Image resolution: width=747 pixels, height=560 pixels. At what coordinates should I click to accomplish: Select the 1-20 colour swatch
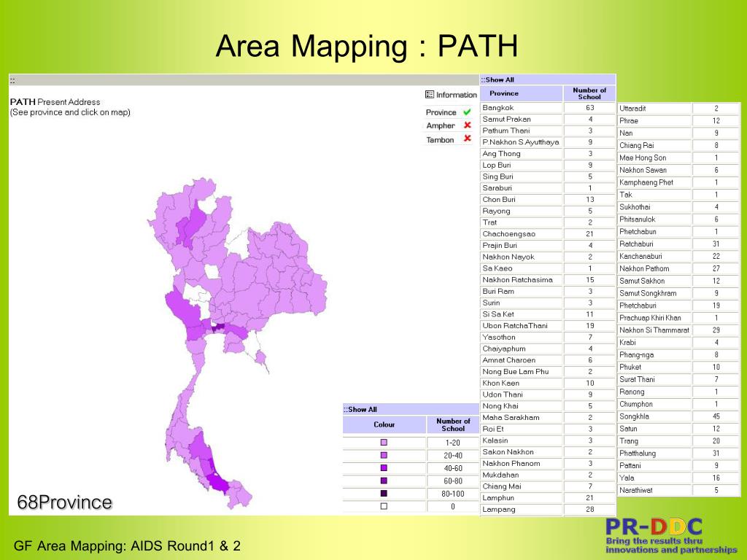click(384, 443)
